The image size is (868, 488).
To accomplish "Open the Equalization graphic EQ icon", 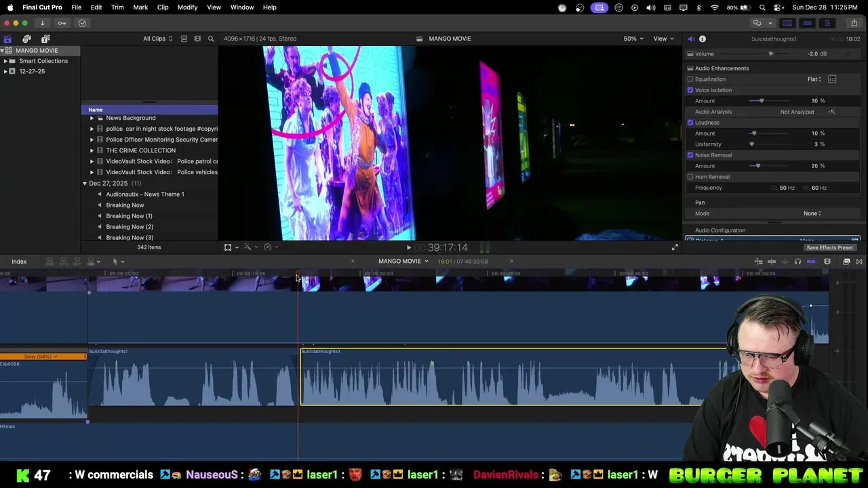I will (x=832, y=79).
